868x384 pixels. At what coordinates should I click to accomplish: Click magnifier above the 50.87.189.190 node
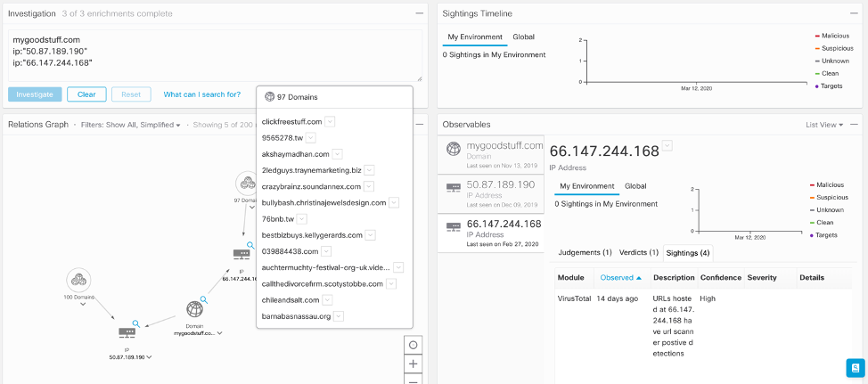(135, 323)
